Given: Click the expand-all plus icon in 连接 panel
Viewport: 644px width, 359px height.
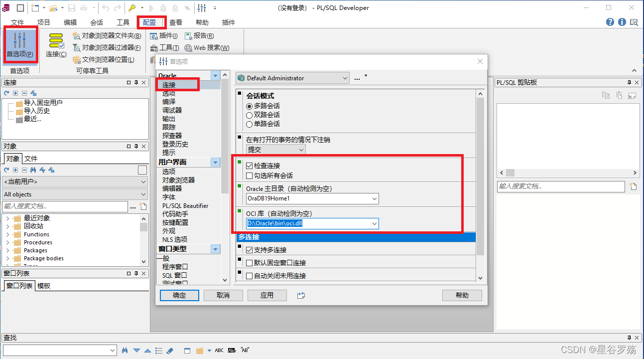Looking at the screenshot, I should click(15, 93).
